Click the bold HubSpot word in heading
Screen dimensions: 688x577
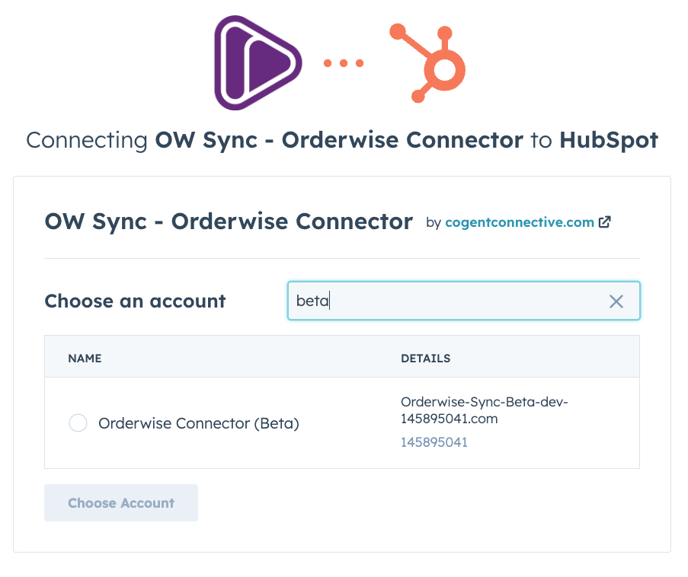(609, 140)
